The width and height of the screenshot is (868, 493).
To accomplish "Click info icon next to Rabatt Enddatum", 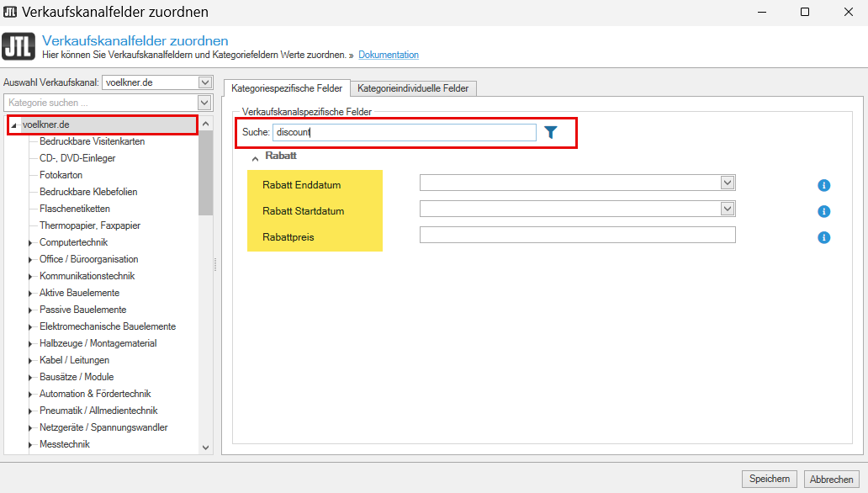I will [x=824, y=186].
